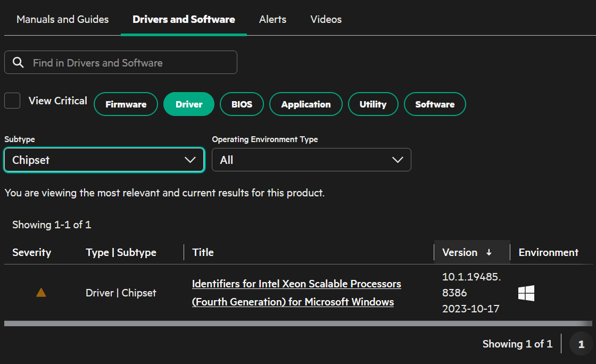Click the Version sort arrow icon
Viewport: 596px width, 364px height.
click(489, 252)
